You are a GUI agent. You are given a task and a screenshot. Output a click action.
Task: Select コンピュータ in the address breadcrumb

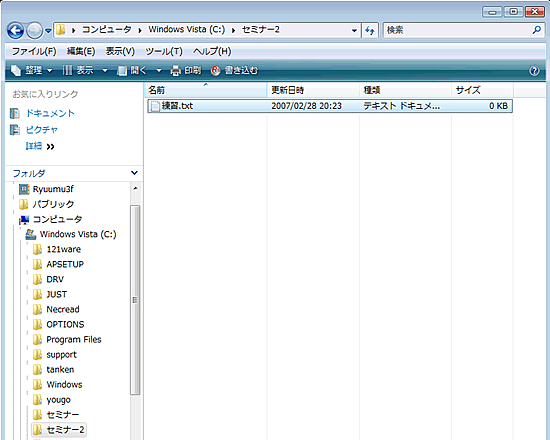click(x=107, y=30)
